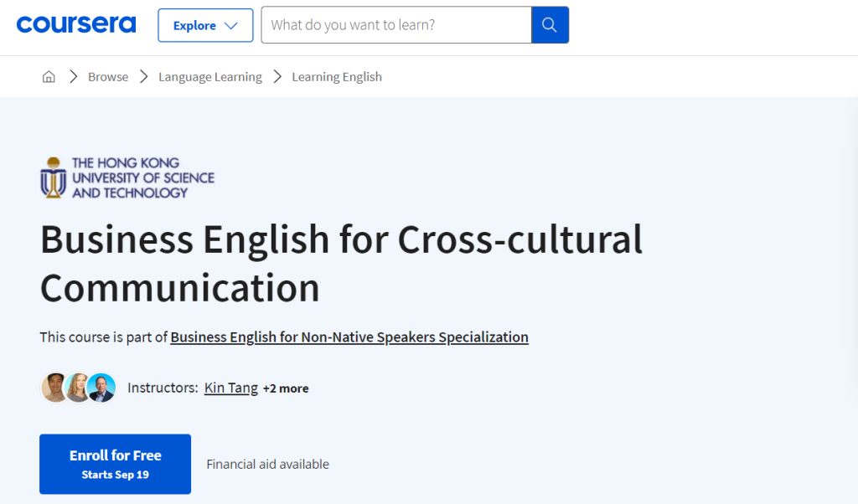Focus the 'What do you want to learn?' field
The image size is (858, 504).
pos(396,25)
